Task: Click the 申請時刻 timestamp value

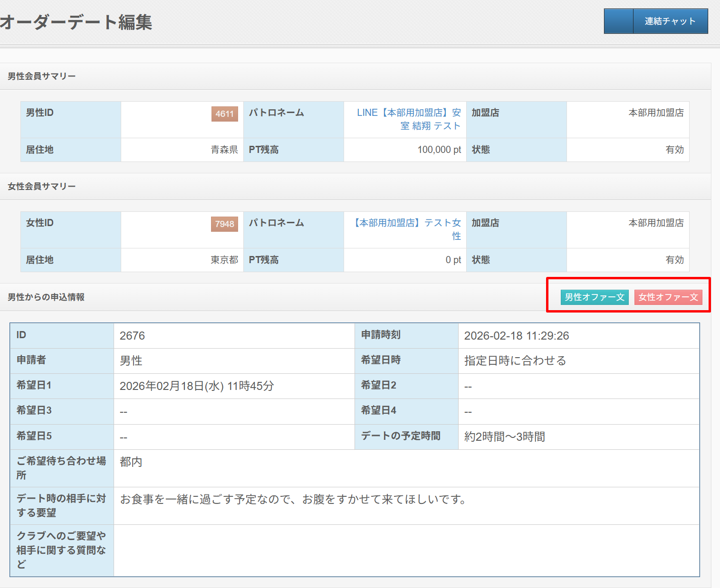Action: coord(516,336)
